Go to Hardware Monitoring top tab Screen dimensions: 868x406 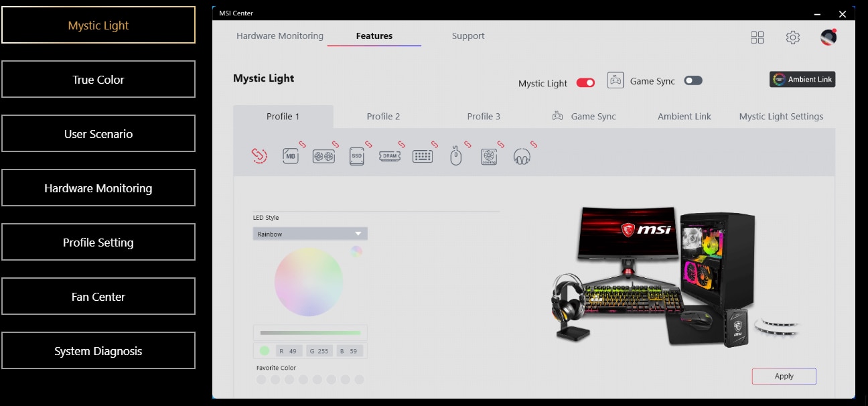tap(280, 36)
